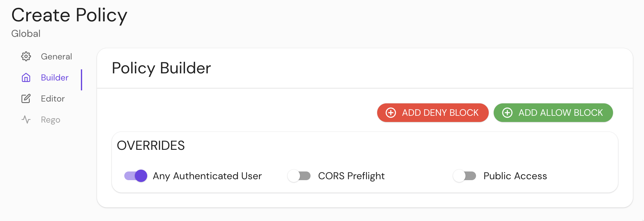Open the Editor section

click(53, 98)
